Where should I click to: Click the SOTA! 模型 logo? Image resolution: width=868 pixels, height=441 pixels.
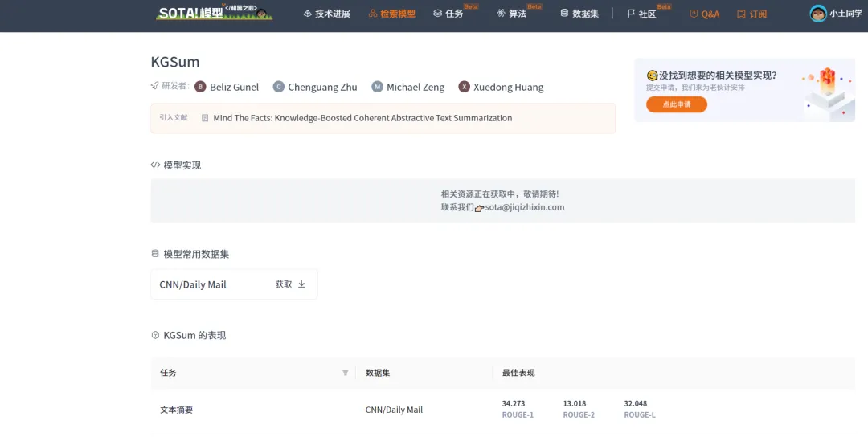pos(214,13)
